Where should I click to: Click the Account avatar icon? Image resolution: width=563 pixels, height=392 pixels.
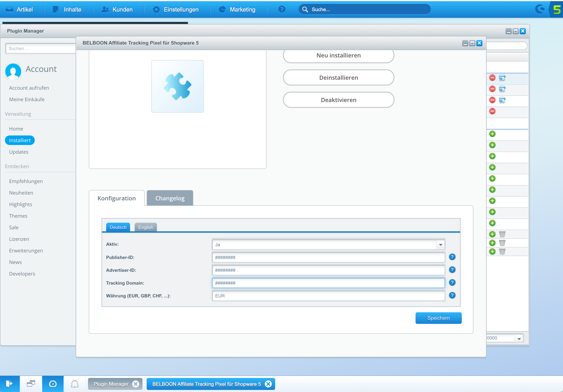pos(13,71)
